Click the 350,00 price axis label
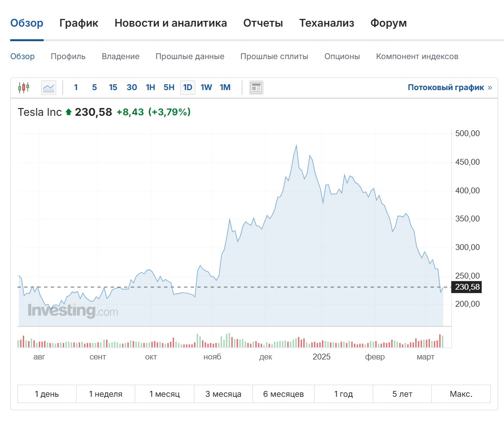Image resolution: width=504 pixels, height=421 pixels. (467, 219)
